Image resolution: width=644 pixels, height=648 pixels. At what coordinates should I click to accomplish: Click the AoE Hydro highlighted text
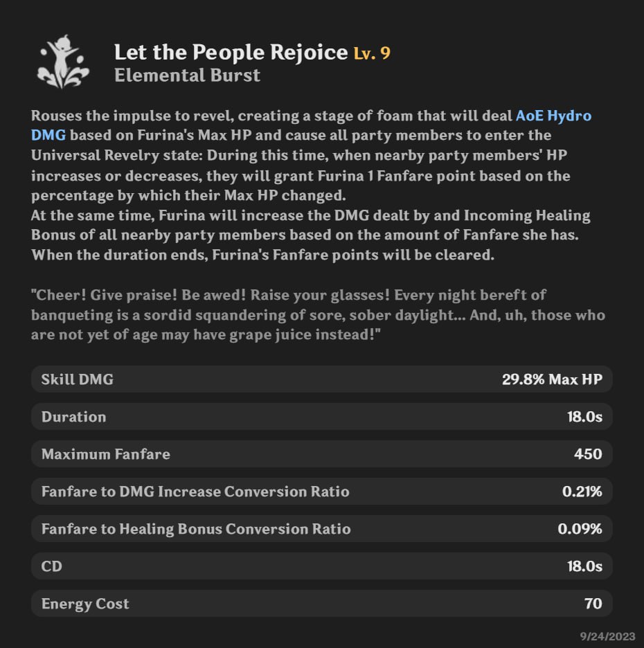click(x=553, y=116)
